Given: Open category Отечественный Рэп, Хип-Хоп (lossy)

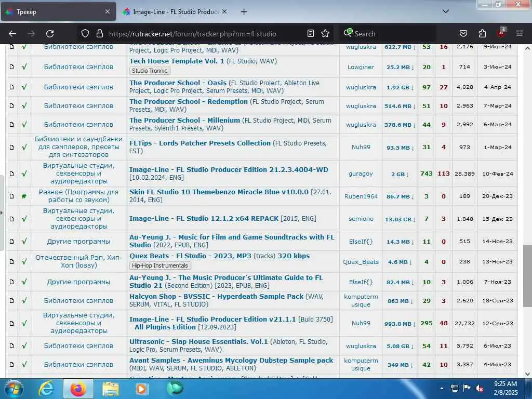Looking at the screenshot, I should (x=78, y=261).
